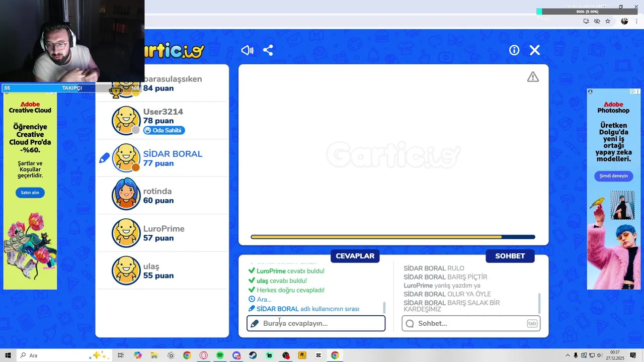
Task: Focus the 'Buraya cevaplayın...' answer field
Action: point(316,323)
